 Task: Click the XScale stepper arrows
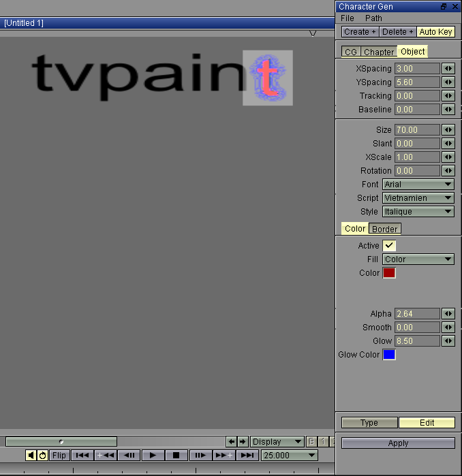pyautogui.click(x=448, y=157)
